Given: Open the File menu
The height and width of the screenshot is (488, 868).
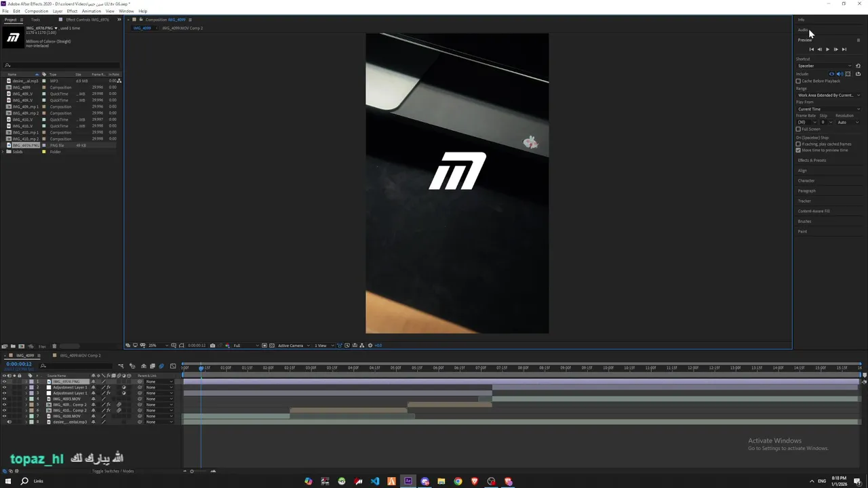Looking at the screenshot, I should 5,11.
